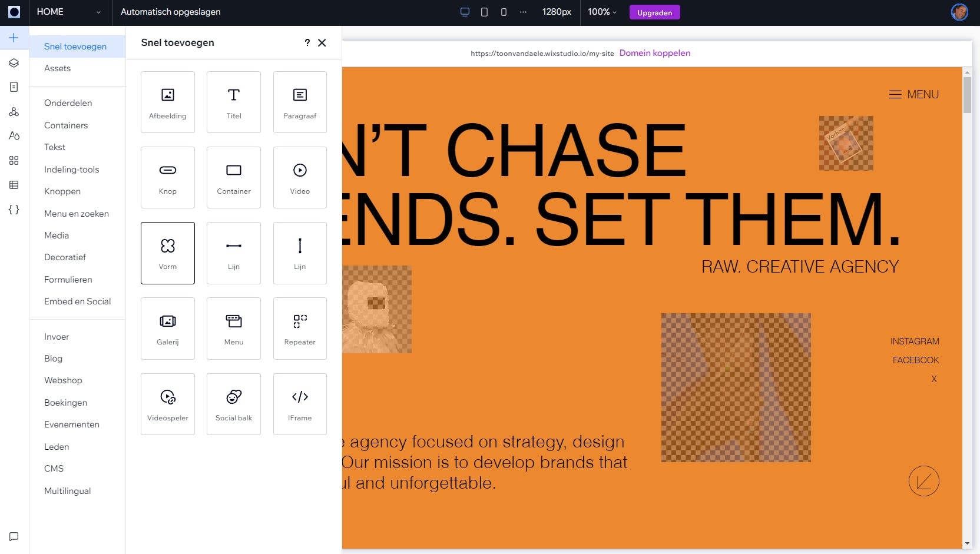
Task: Open the Layers panel in the left sidebar
Action: point(14,63)
